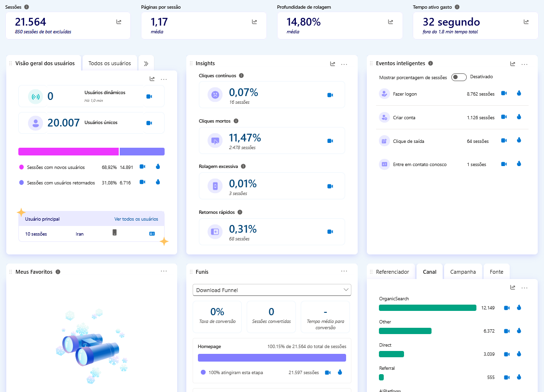Viewport: 544px width, 392px height.
Task: Open trend chart in Referenciador panel
Action: (513, 287)
